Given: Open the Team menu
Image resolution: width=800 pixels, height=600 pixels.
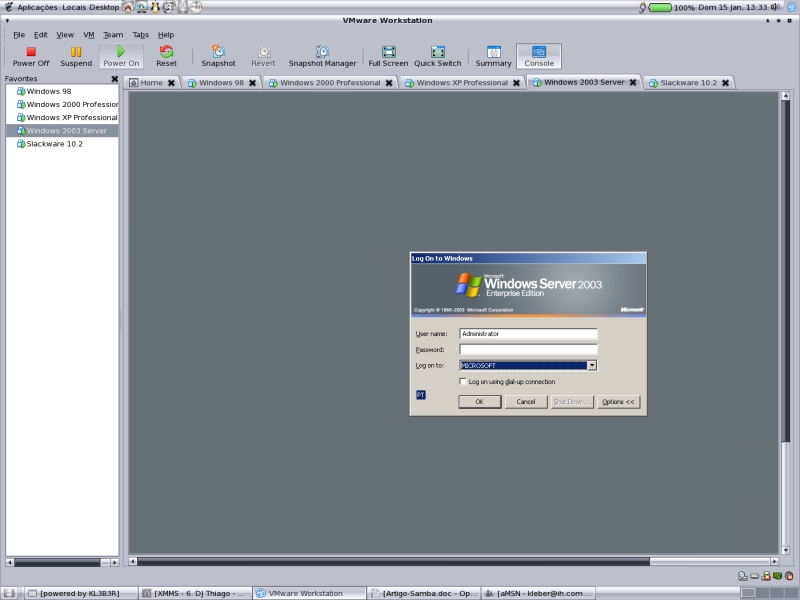Looking at the screenshot, I should tap(113, 35).
